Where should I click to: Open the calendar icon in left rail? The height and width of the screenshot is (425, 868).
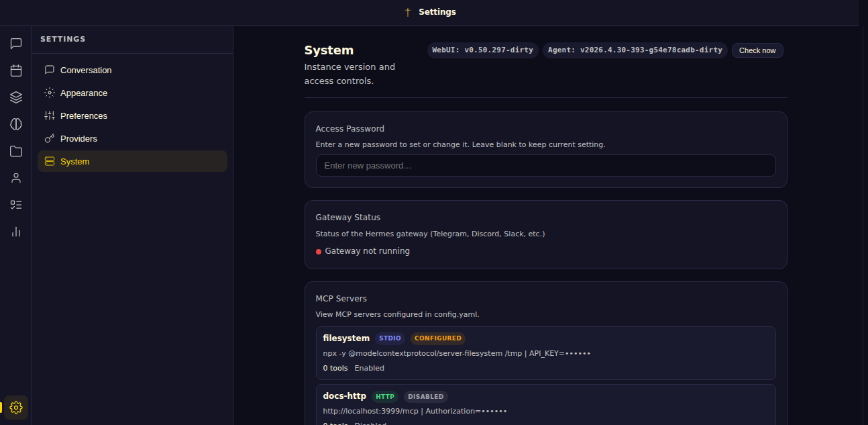[16, 70]
